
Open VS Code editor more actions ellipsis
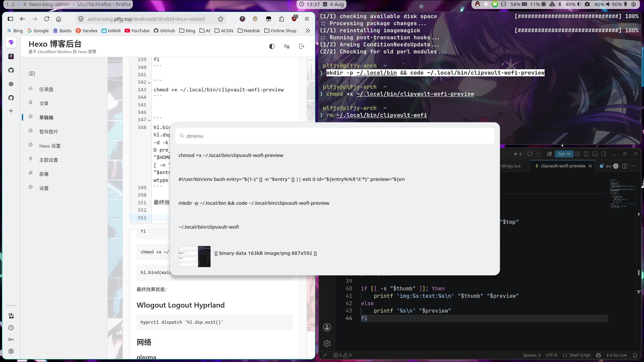633,166
